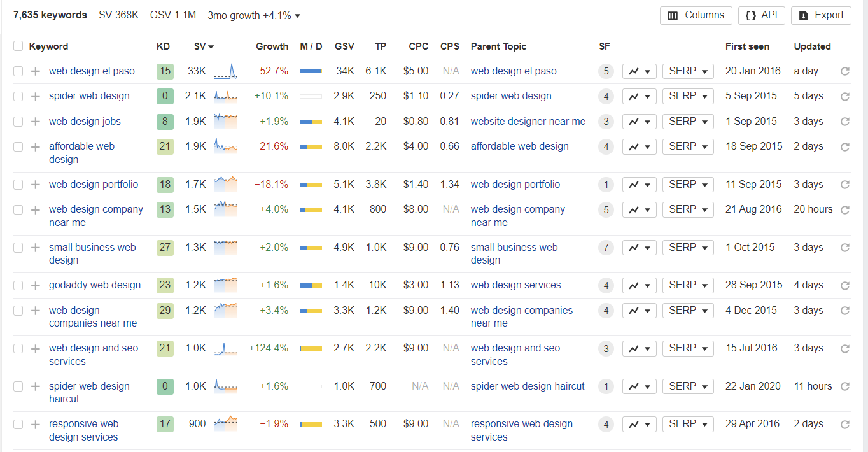868x452 pixels.
Task: Refresh the "web design el paso" row
Action: tap(845, 71)
